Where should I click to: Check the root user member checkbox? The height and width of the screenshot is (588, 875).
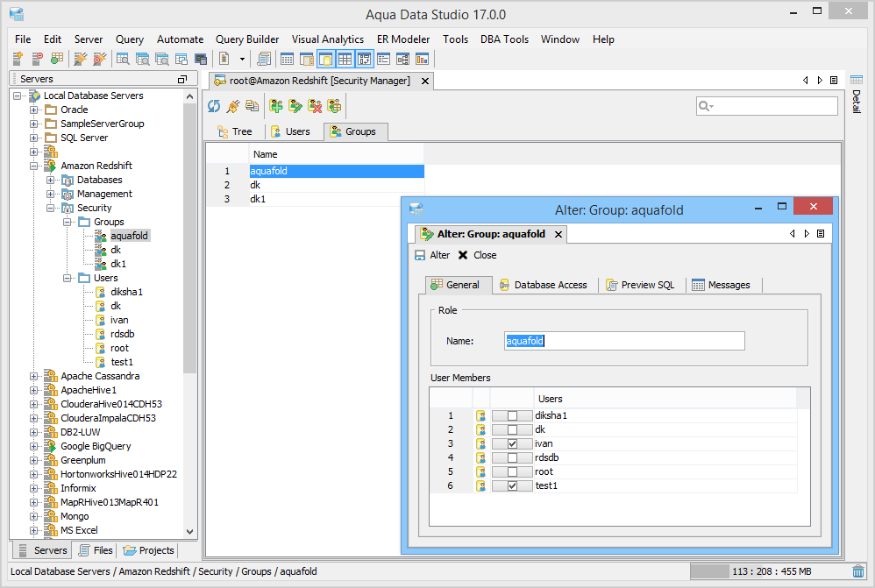click(512, 471)
